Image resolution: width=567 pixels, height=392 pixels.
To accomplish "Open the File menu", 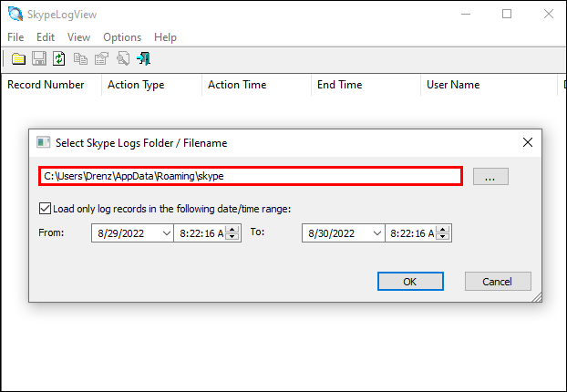I will [x=15, y=37].
